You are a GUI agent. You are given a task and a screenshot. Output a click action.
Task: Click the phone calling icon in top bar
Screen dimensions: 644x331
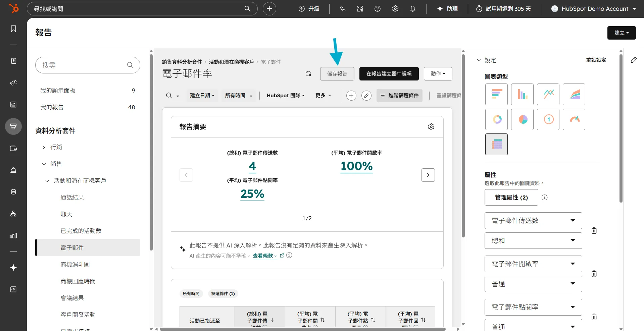click(x=343, y=9)
